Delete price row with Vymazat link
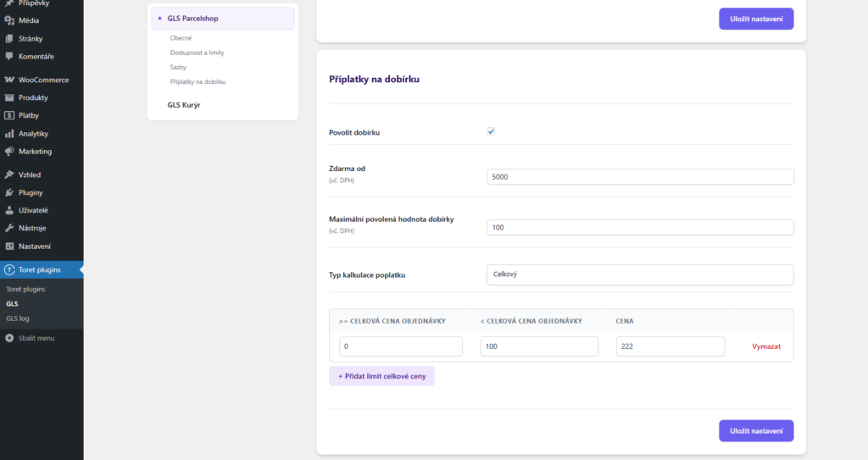This screenshot has height=460, width=868. pos(765,346)
